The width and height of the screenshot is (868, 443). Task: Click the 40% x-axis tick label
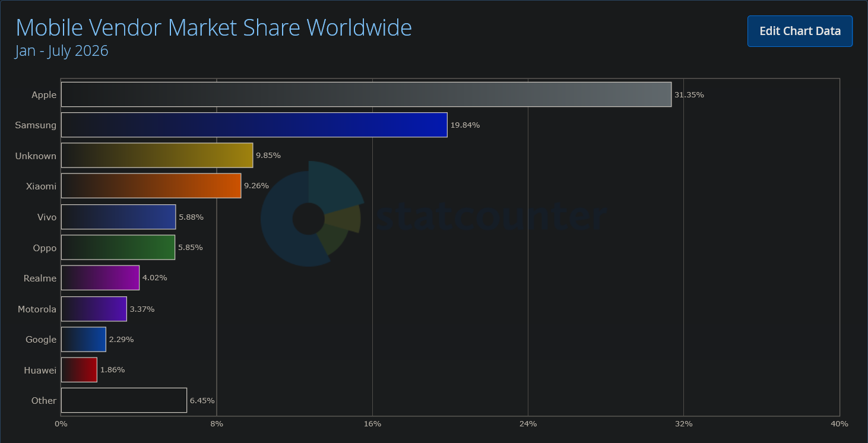[x=840, y=424]
